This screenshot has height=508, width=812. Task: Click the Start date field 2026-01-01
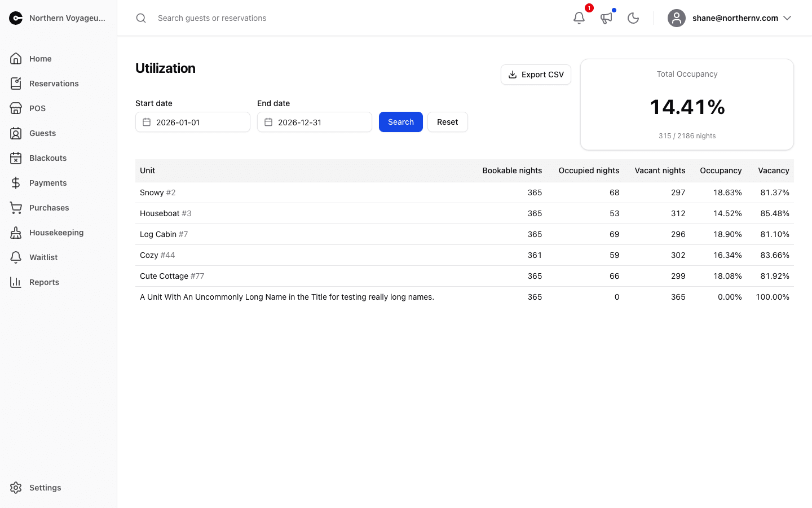[193, 122]
